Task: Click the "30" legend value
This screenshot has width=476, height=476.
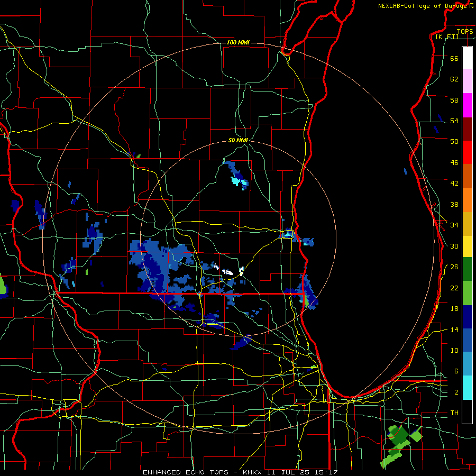Action: click(x=454, y=246)
